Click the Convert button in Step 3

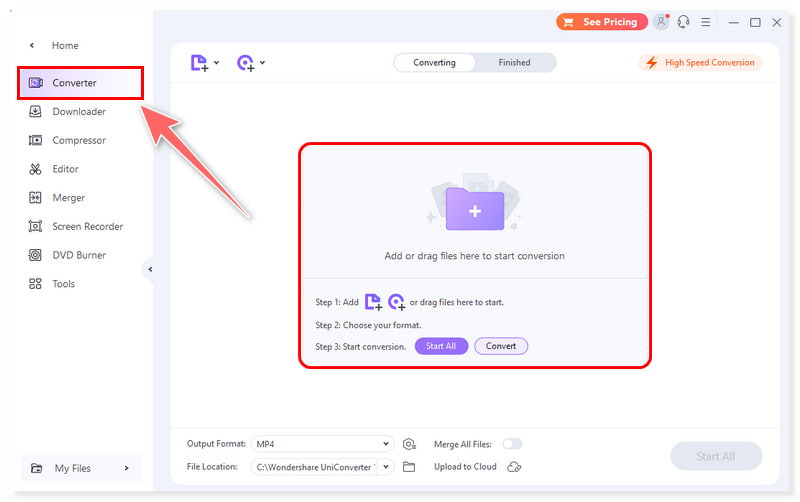click(x=501, y=347)
